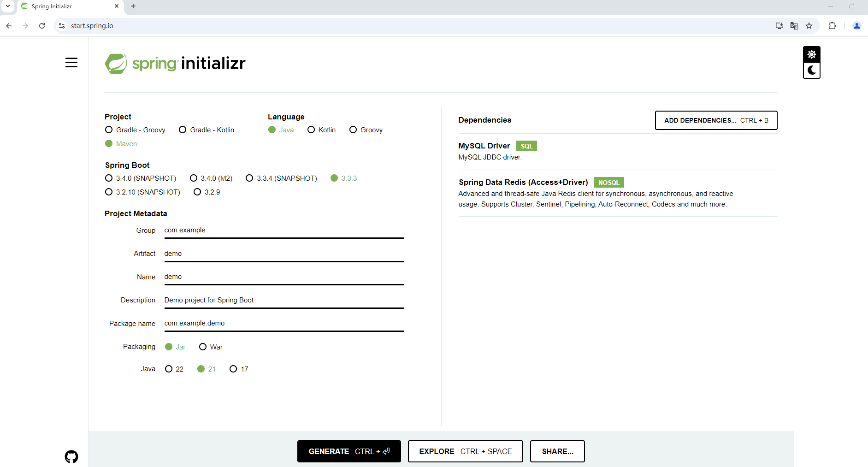Viewport: 868px width, 467px height.
Task: Switch to light theme sun icon
Action: 812,54
